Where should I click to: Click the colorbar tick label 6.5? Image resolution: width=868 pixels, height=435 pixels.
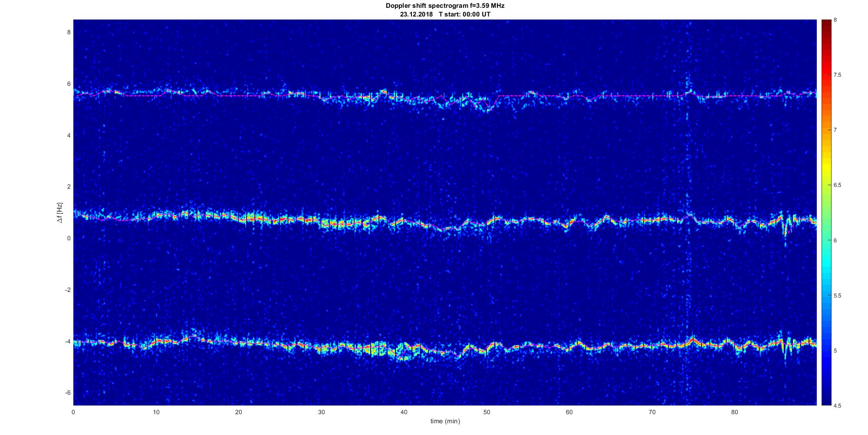tap(837, 185)
